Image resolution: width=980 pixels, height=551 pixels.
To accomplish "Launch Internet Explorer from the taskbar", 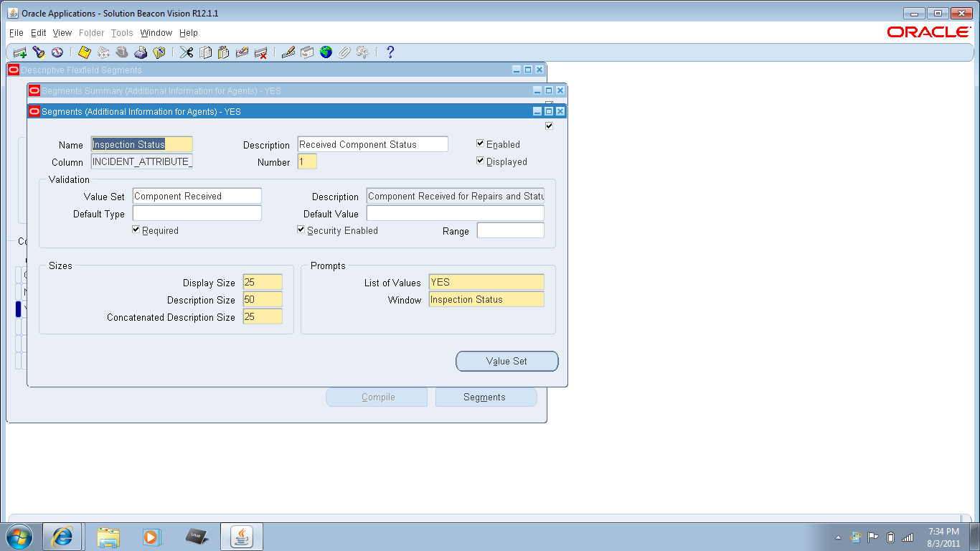I will pyautogui.click(x=62, y=537).
